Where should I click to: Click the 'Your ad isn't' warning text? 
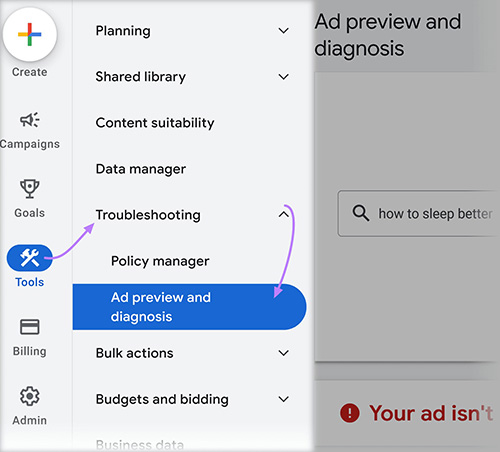431,413
